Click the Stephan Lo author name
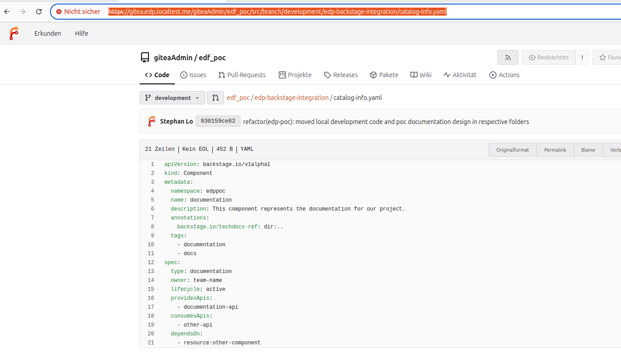This screenshot has height=364, width=621. [177, 121]
